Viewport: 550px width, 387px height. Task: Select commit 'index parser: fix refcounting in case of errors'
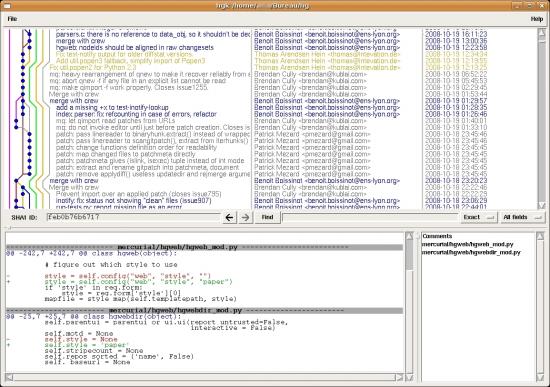tap(136, 114)
